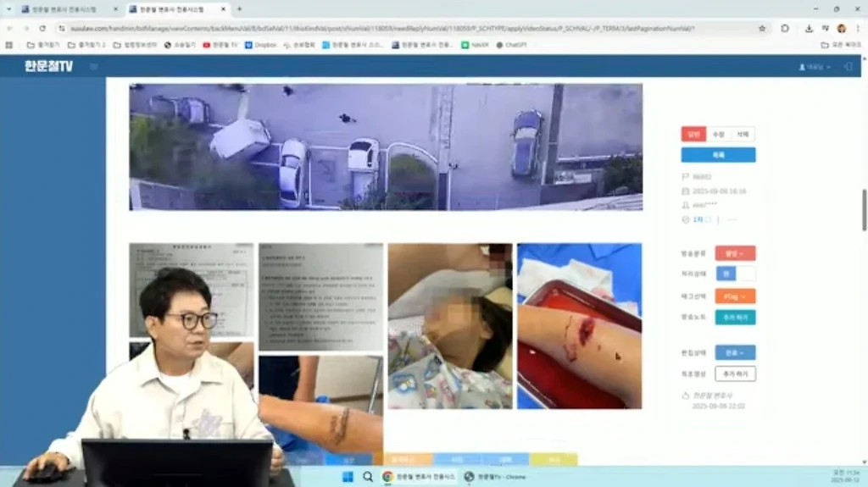
Task: Click the red 답변 button
Action: (x=693, y=135)
